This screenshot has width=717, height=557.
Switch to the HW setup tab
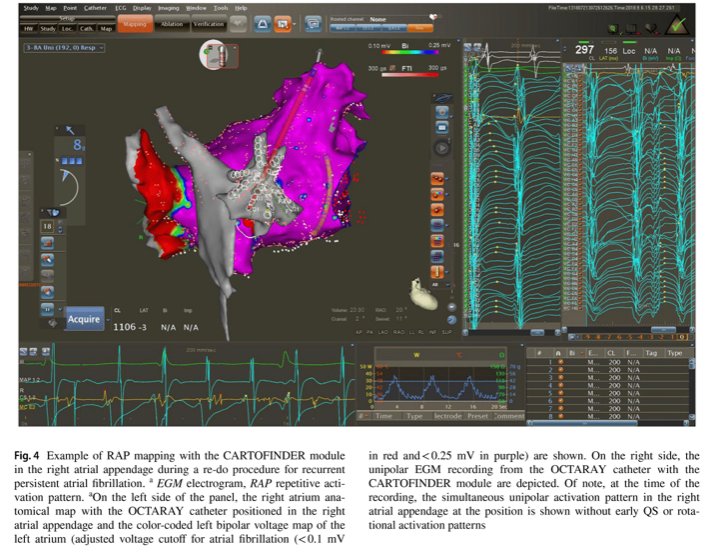coord(28,28)
